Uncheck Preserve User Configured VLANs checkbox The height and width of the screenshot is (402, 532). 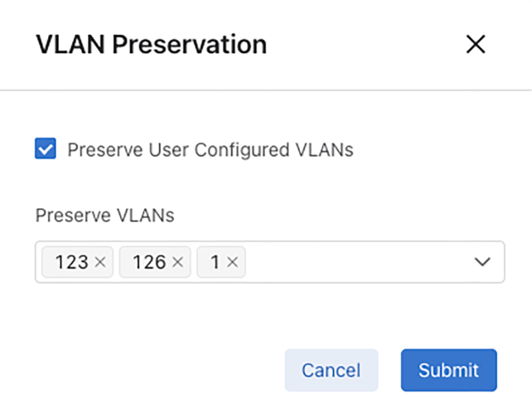coord(45,150)
